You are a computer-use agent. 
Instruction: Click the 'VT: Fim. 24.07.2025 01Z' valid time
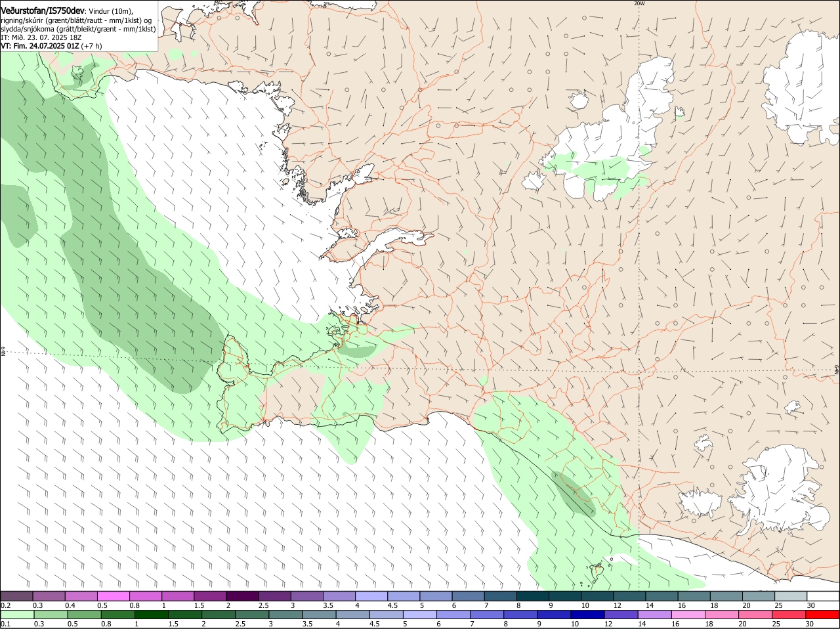pyautogui.click(x=41, y=46)
